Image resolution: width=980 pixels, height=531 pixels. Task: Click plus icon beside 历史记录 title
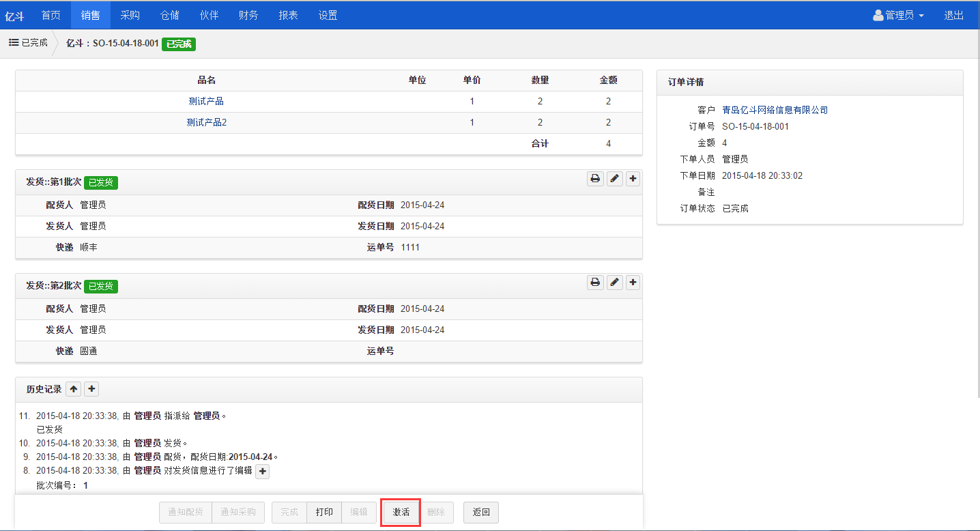click(92, 389)
